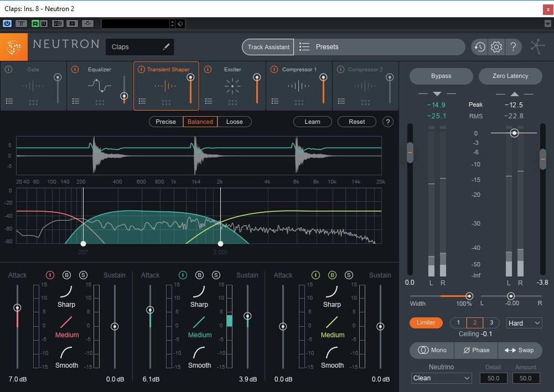Open the Equalizer module list icon

(x=76, y=101)
